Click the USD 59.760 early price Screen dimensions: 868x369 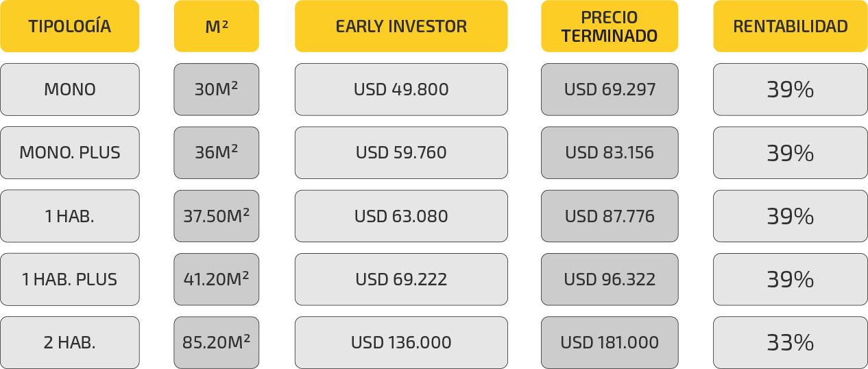tap(401, 152)
